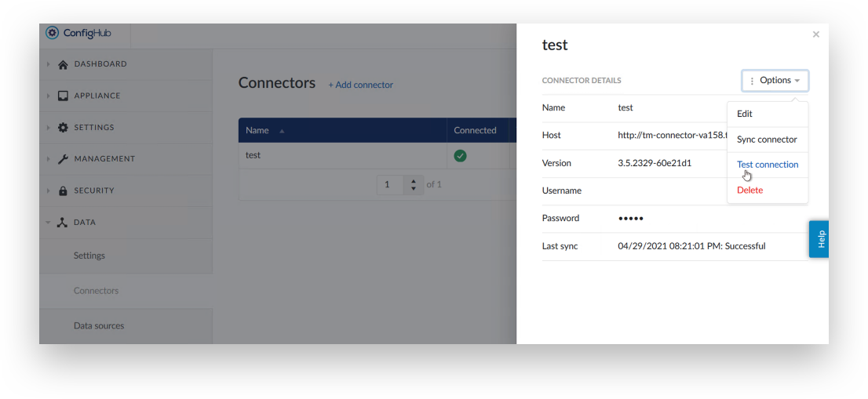Click the green Connected checkmark status icon
The width and height of the screenshot is (868, 399).
[460, 156]
